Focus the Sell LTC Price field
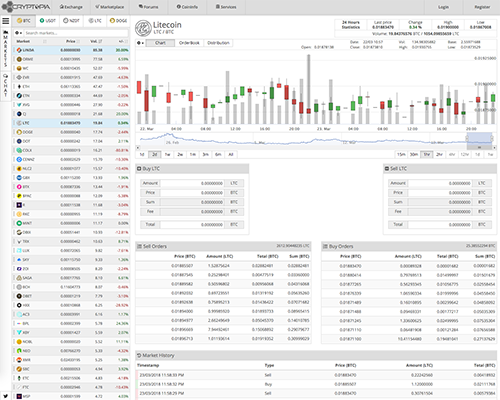Image resolution: width=500 pixels, height=400 pixels. tap(440, 193)
